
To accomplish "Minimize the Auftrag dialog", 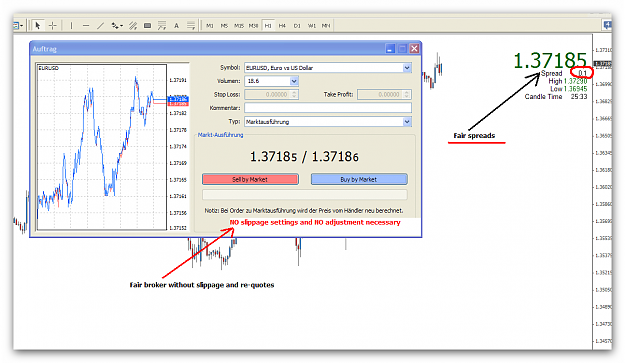I will pos(390,49).
